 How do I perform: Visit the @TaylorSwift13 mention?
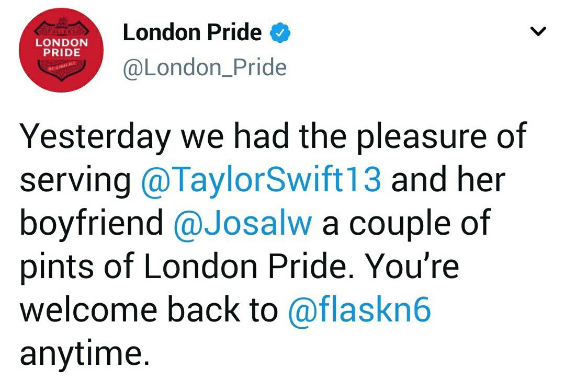coord(262,180)
